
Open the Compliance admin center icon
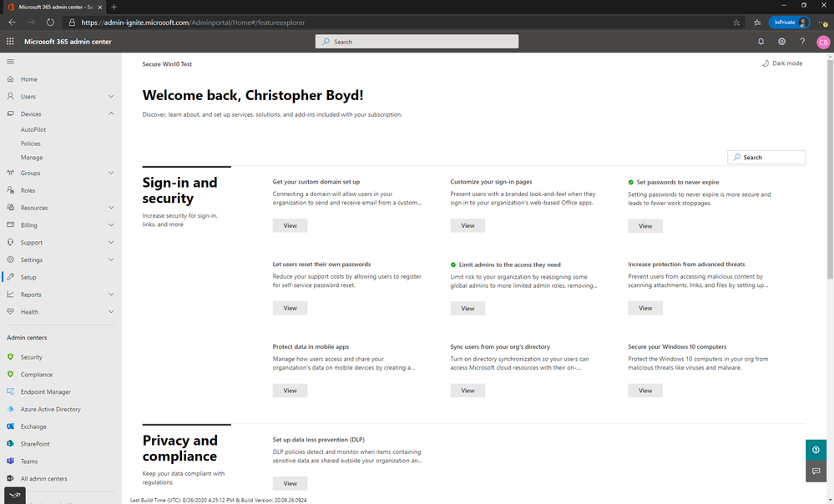click(x=10, y=375)
